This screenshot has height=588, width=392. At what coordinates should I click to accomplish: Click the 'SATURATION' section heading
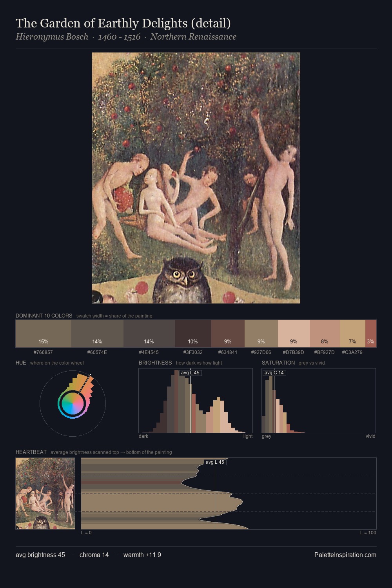(x=278, y=363)
